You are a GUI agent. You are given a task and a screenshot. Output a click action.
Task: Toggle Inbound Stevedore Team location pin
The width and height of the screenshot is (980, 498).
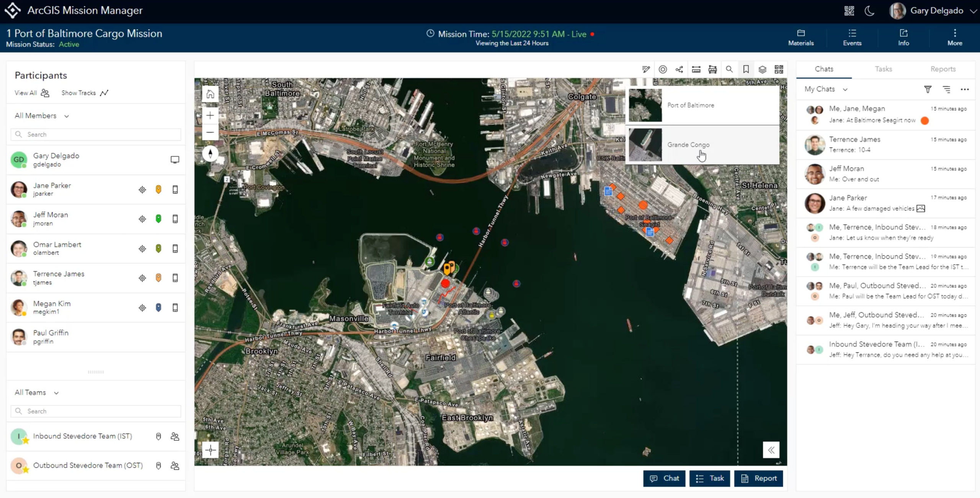[158, 436]
